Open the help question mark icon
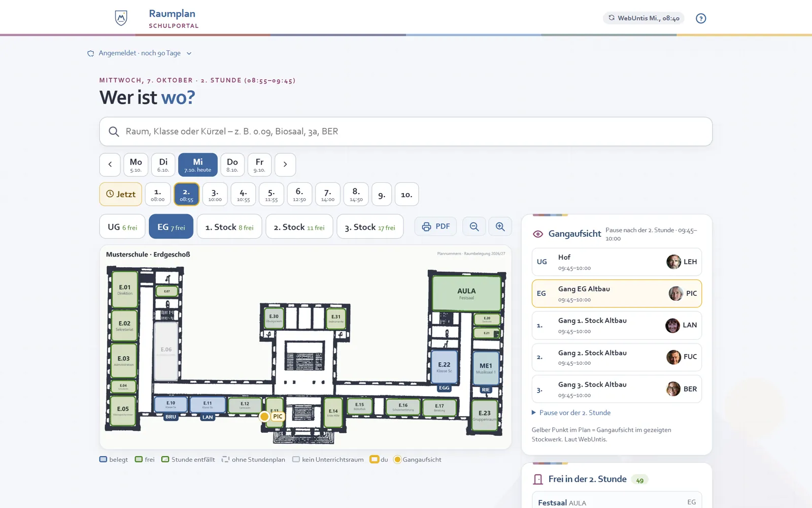This screenshot has width=812, height=508. pyautogui.click(x=701, y=18)
